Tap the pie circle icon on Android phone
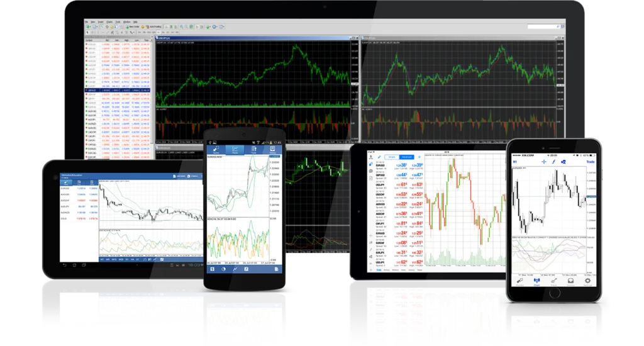Screen dimensions: 644x346 (x=223, y=269)
